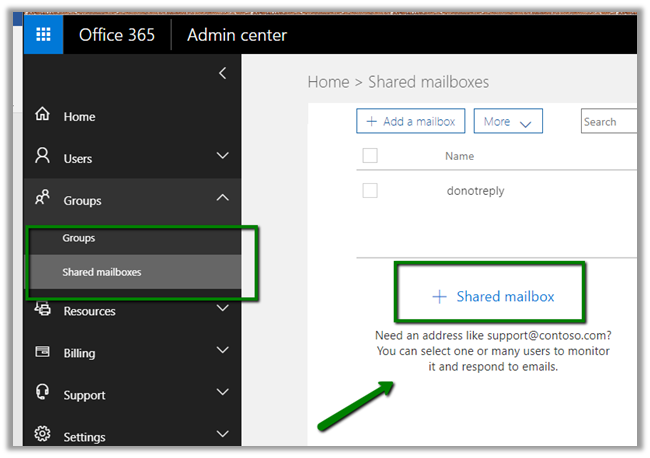Image resolution: width=650 pixels, height=458 pixels.
Task: Check the donotreply mailbox checkbox
Action: coord(370,190)
